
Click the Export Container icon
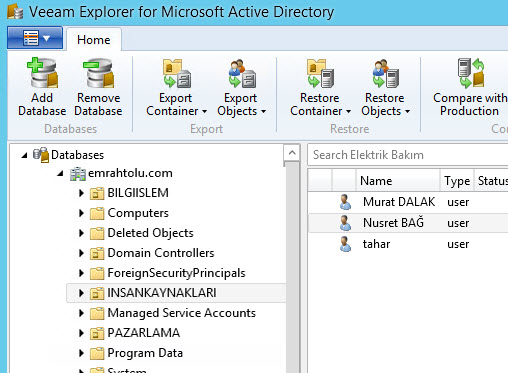point(177,73)
